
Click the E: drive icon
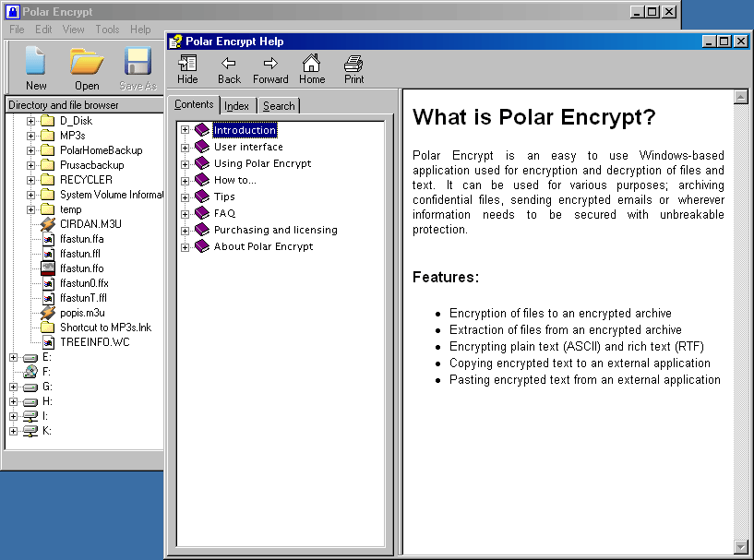(x=30, y=357)
